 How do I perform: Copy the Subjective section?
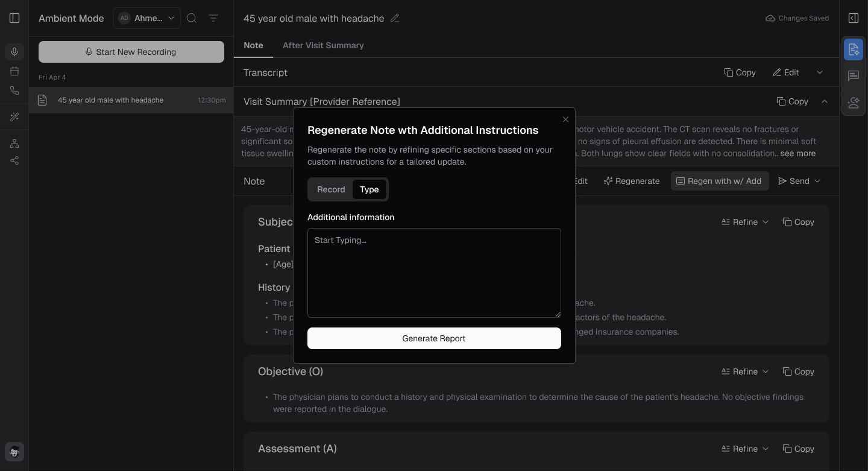[798, 222]
